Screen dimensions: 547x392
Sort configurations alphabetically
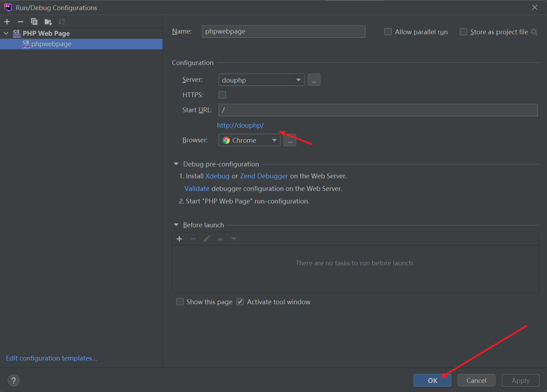[62, 22]
